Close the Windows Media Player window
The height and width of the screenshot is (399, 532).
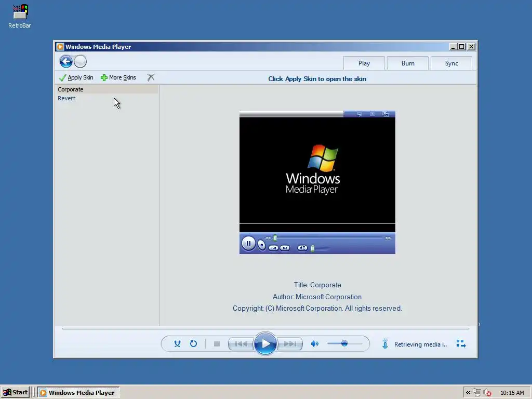pos(471,47)
